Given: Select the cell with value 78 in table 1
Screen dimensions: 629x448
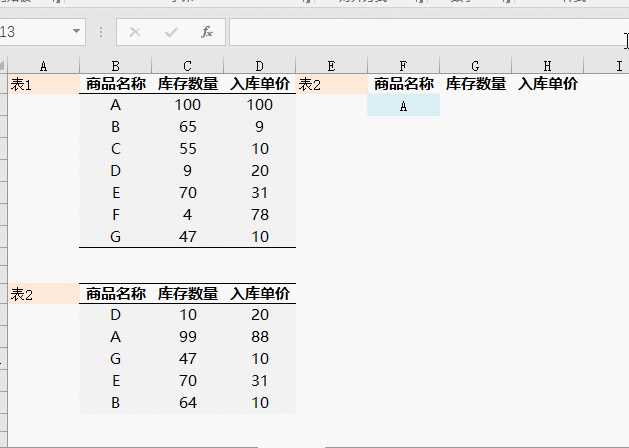Looking at the screenshot, I should [x=260, y=215].
